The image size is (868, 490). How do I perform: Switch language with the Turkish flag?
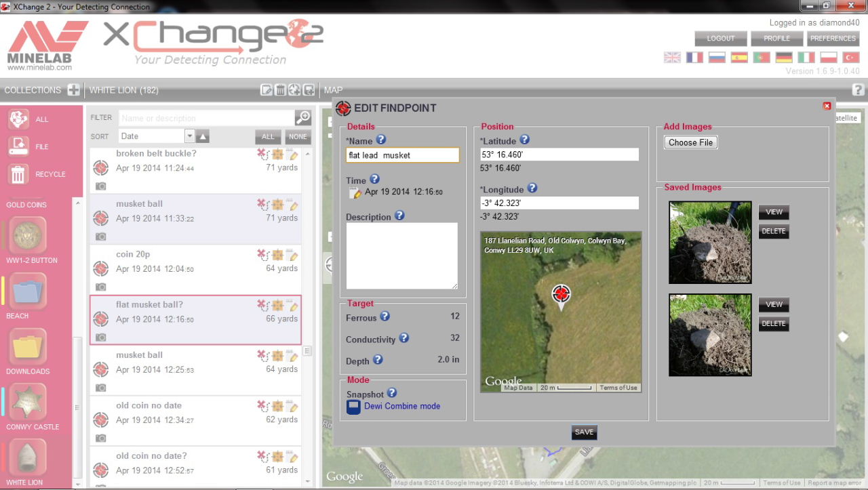(851, 58)
